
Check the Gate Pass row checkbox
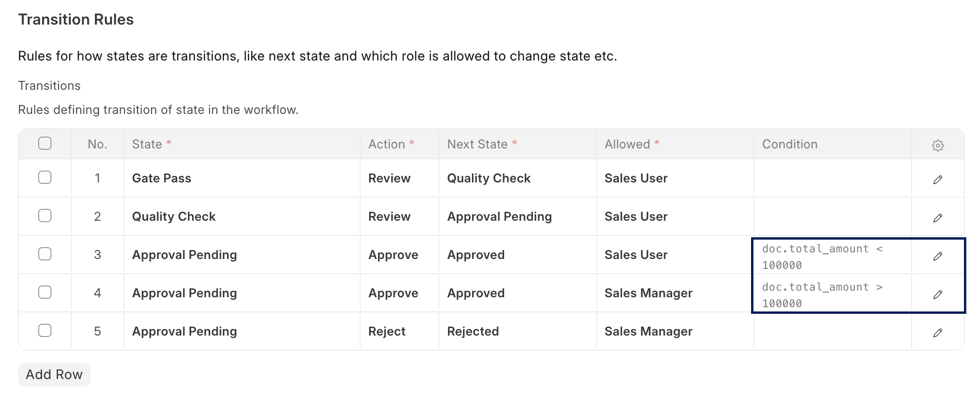45,177
